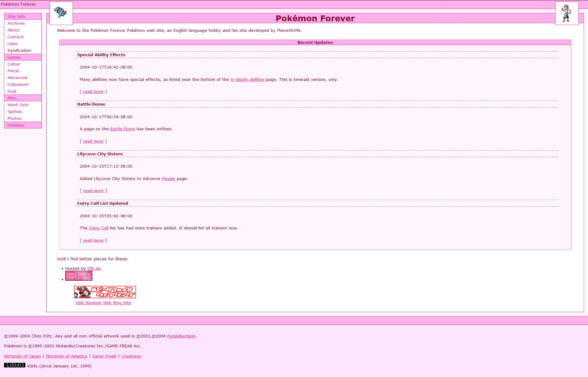Click timestamp 2004-10-15T05:42-08:00
Viewport: 588px width, 377px height.
106,216
